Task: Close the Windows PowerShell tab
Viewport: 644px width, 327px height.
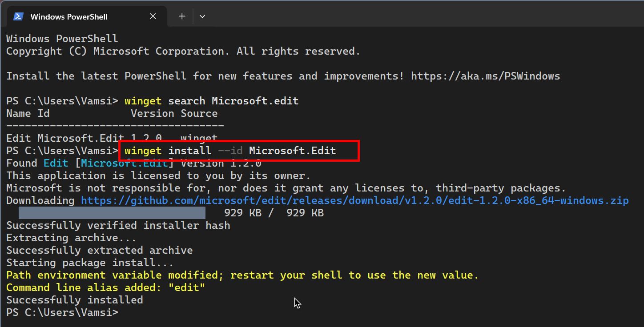Action: (x=153, y=16)
